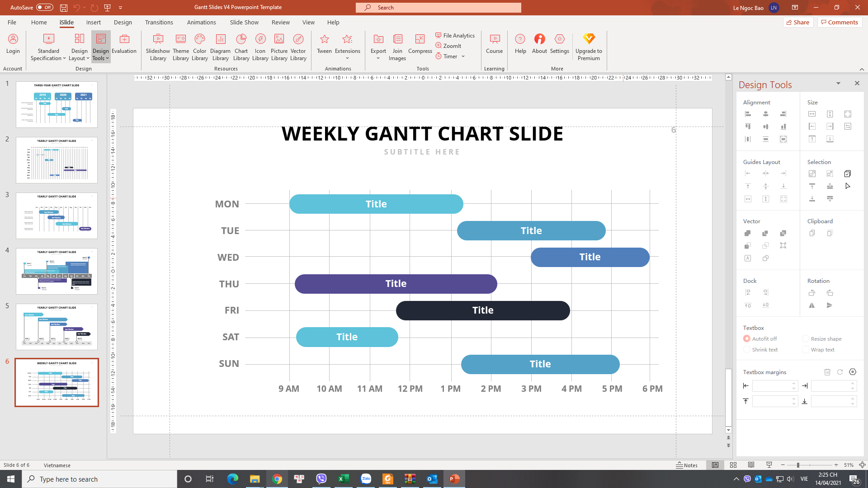Viewport: 868px width, 488px height.
Task: Toggle the Notes pane
Action: pyautogui.click(x=687, y=465)
